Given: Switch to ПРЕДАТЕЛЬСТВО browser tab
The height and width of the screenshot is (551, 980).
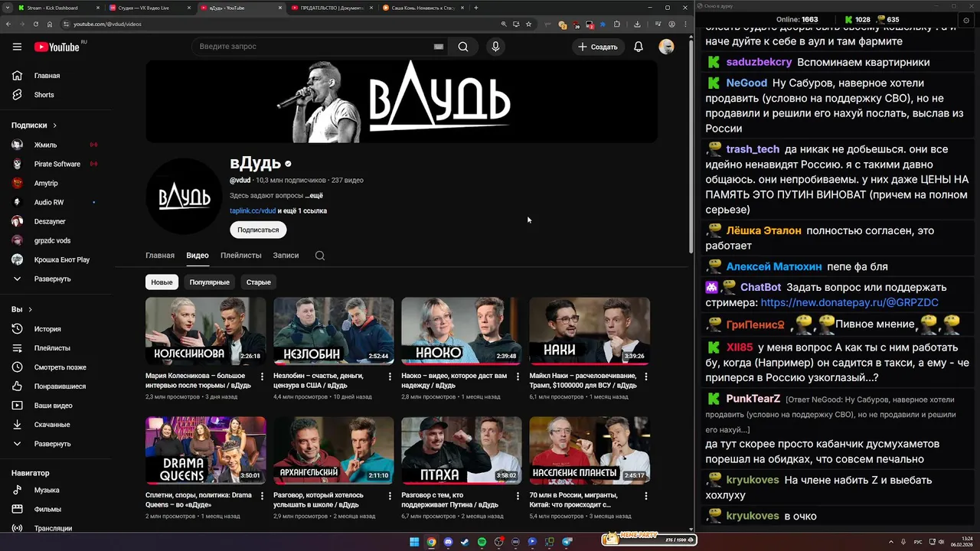Looking at the screenshot, I should pos(332,8).
